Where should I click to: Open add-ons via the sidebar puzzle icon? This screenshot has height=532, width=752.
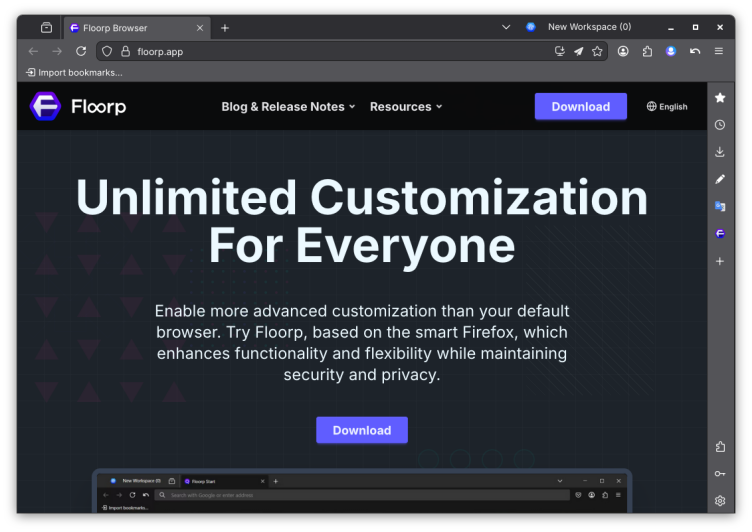click(720, 447)
